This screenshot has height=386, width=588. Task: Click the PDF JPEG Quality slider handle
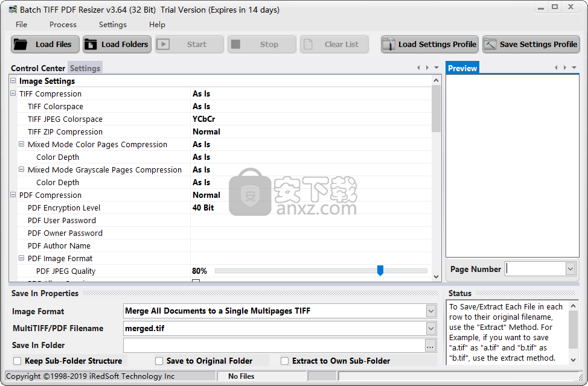click(x=380, y=270)
